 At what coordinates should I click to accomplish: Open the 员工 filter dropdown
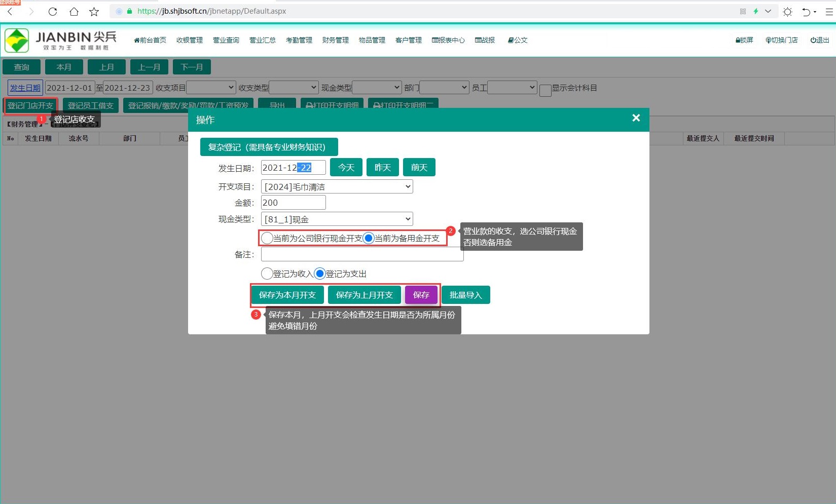coord(512,88)
